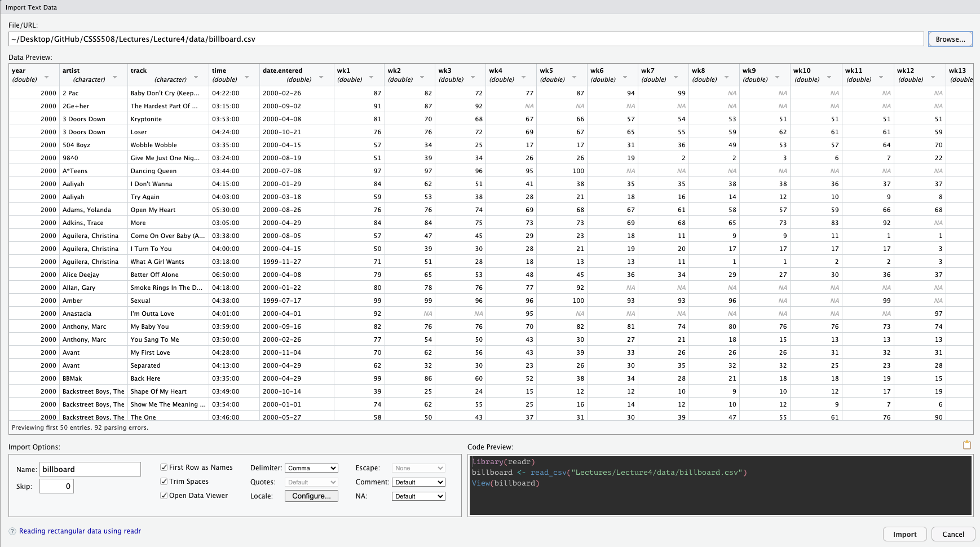
Task: Open the Delimiter dropdown showing Comma
Action: 311,467
